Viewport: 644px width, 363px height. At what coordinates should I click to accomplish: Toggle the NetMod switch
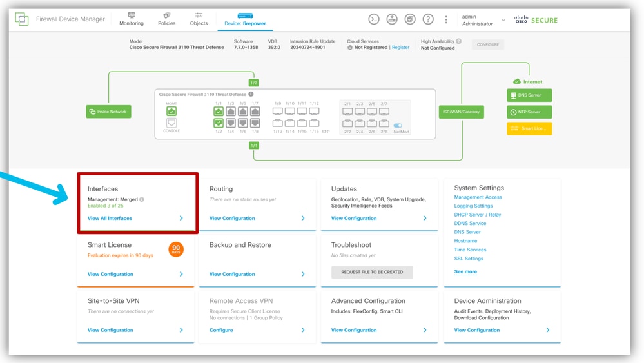pos(398,125)
